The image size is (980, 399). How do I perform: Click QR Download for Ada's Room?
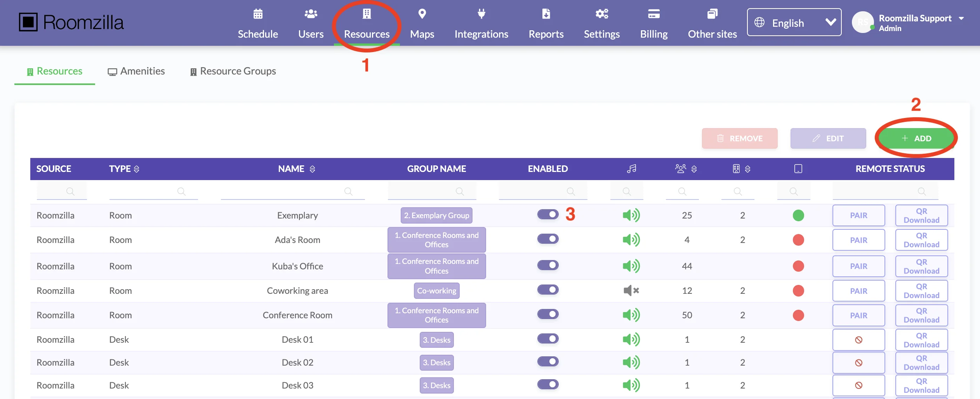(x=921, y=240)
